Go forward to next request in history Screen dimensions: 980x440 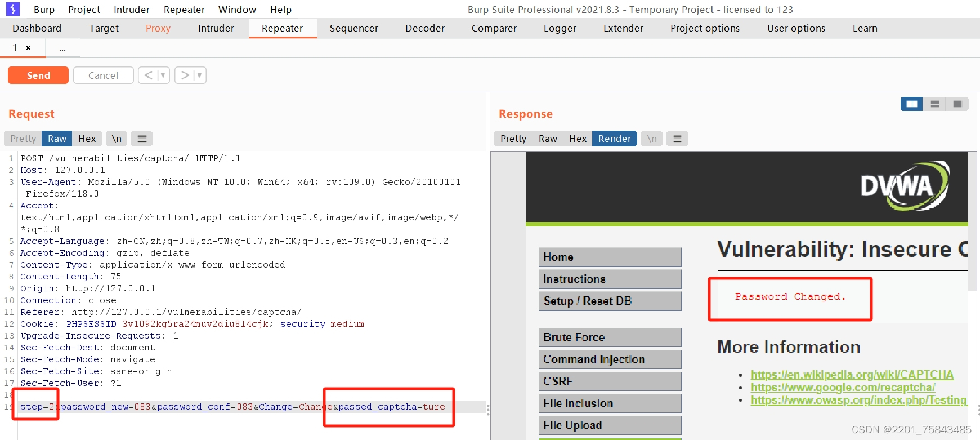pyautogui.click(x=185, y=75)
